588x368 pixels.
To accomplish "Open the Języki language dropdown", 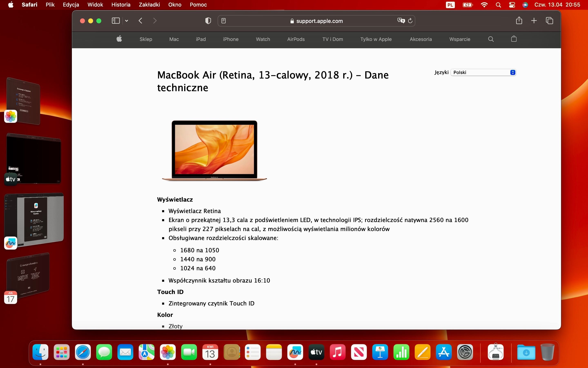I will (x=483, y=72).
